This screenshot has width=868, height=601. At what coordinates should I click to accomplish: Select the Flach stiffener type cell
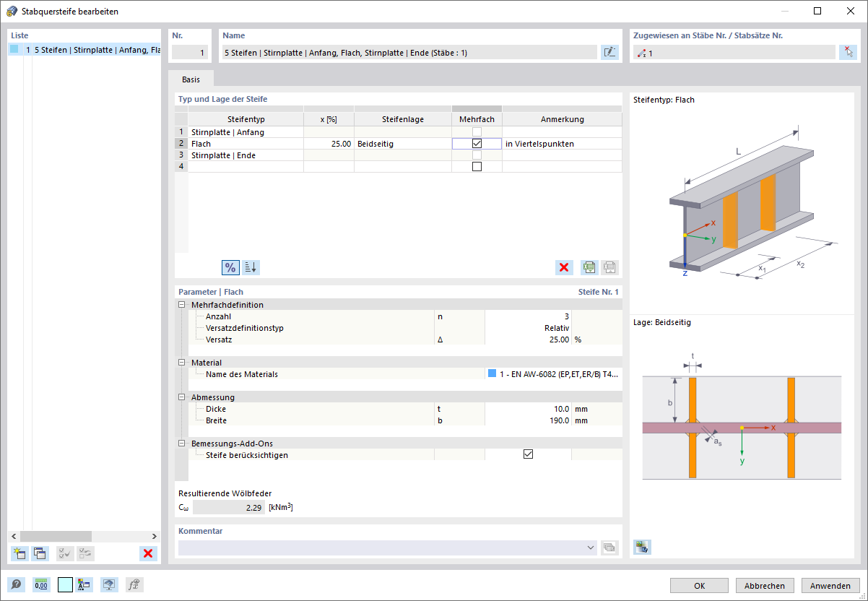pos(246,144)
